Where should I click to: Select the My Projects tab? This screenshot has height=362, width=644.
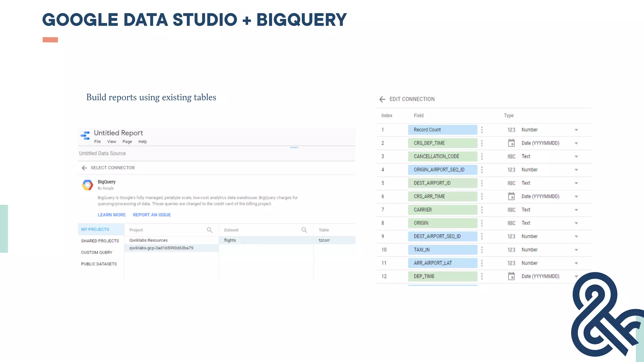101,229
